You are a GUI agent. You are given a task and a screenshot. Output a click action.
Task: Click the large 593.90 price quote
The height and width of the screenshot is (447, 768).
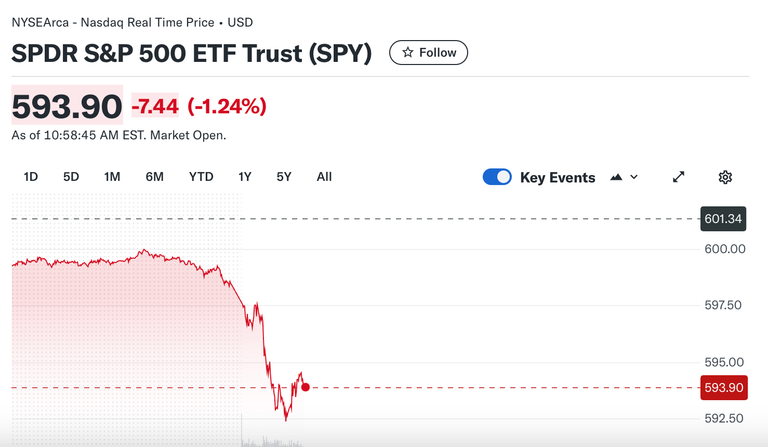point(66,105)
